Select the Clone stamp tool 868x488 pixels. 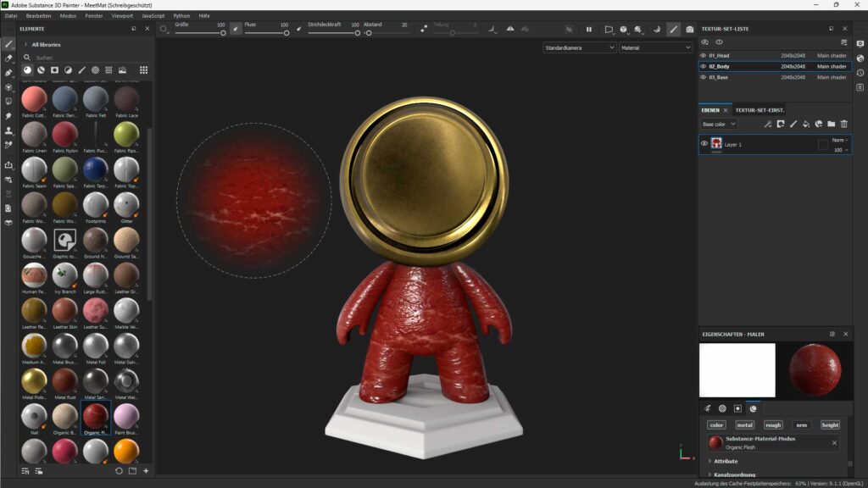8,130
